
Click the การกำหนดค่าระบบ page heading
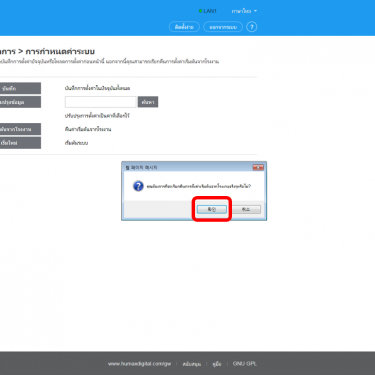[x=60, y=51]
